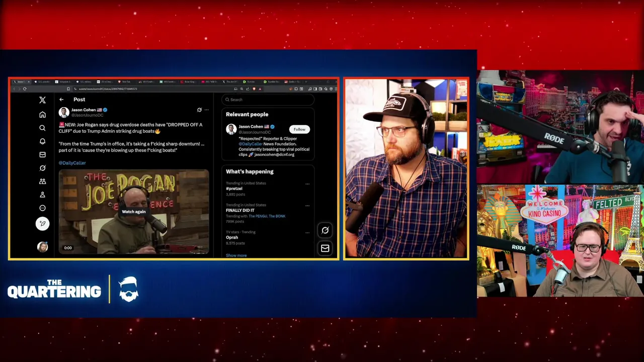Follow Jason Cohen in Relevant people
Viewport: 644px width, 362px height.
tap(299, 129)
